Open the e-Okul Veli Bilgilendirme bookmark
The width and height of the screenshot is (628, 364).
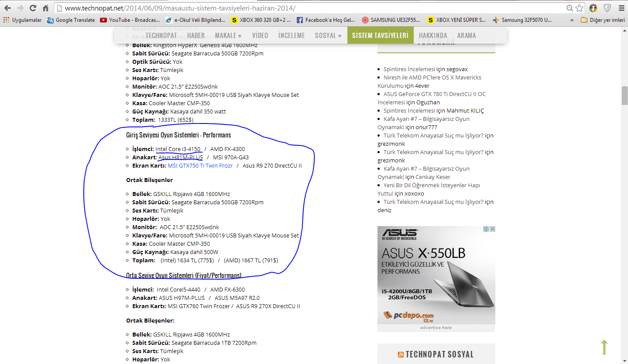196,20
